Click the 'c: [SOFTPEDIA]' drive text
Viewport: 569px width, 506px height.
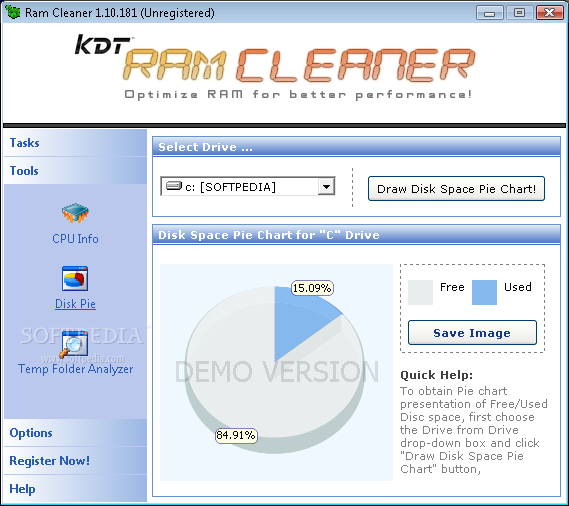[230, 187]
